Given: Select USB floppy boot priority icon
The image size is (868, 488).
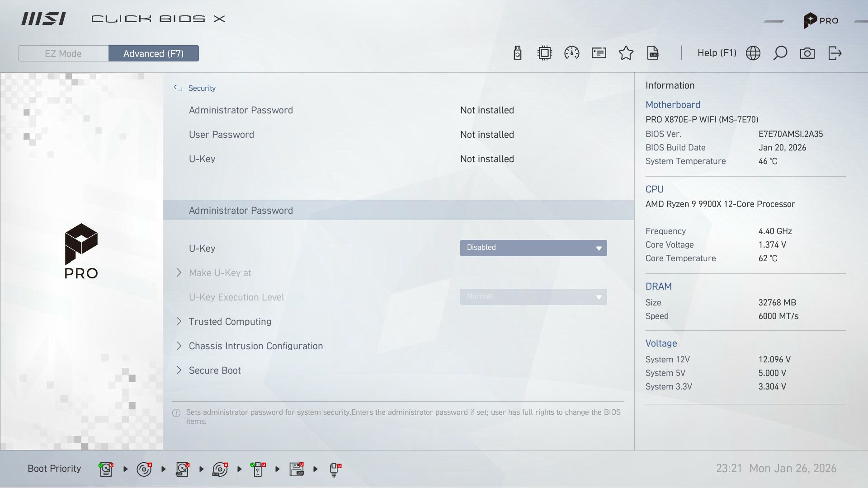Looking at the screenshot, I should tap(297, 469).
